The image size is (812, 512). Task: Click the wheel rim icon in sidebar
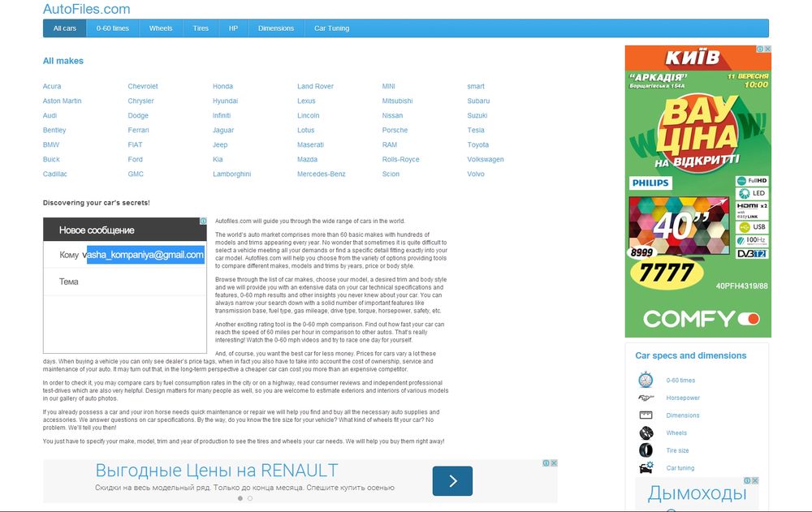646,432
